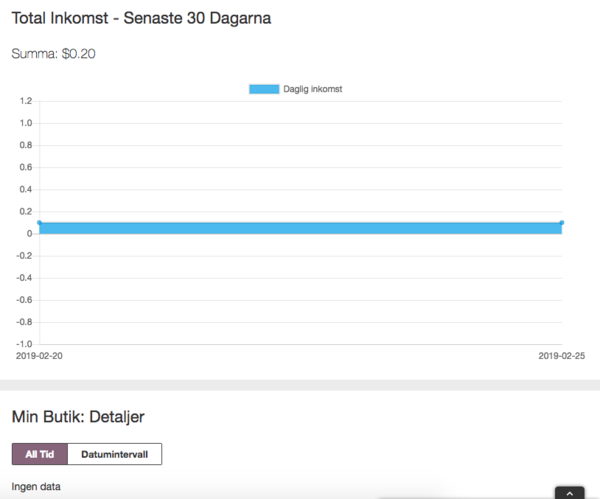
Task: Click the Daglig inkomst legend label
Action: click(313, 89)
